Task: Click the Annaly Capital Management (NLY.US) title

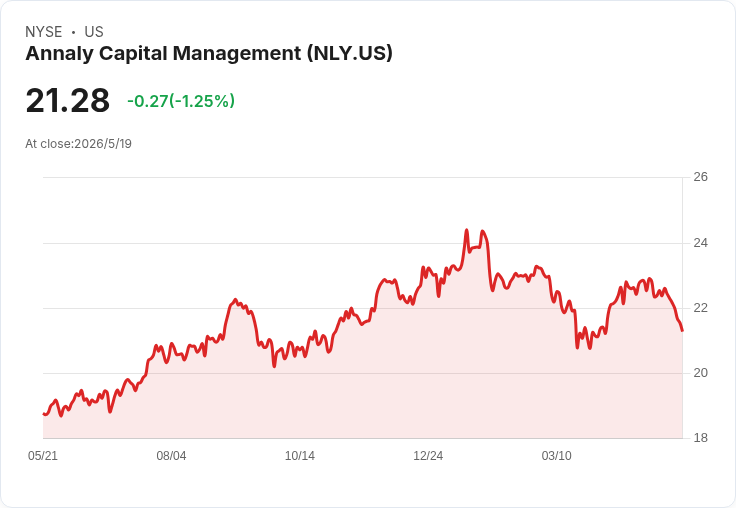Action: point(209,54)
